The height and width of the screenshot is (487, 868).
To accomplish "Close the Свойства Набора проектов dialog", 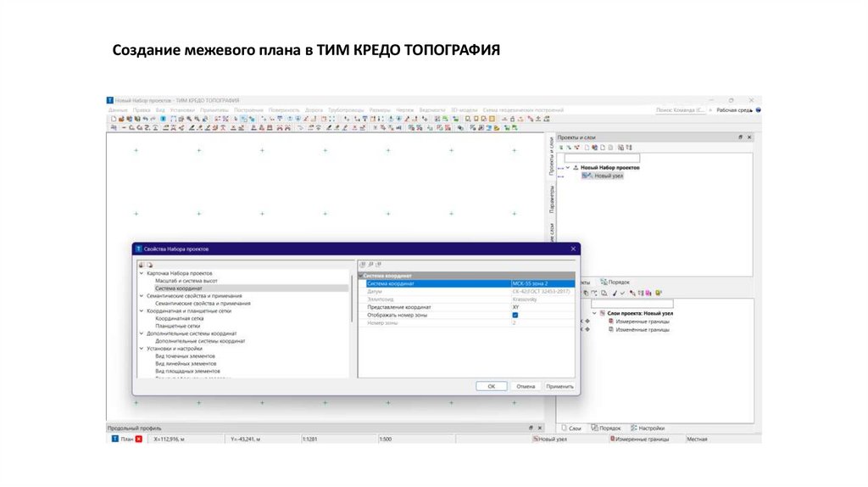I will pyautogui.click(x=573, y=249).
